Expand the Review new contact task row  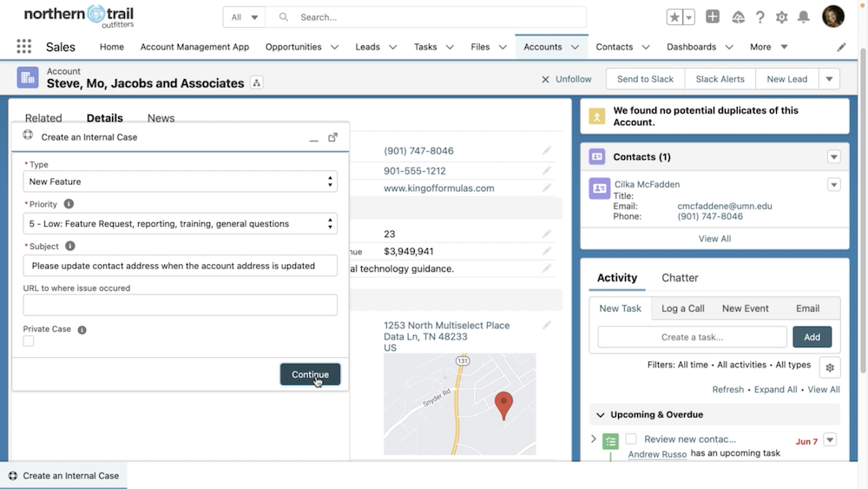click(x=594, y=439)
